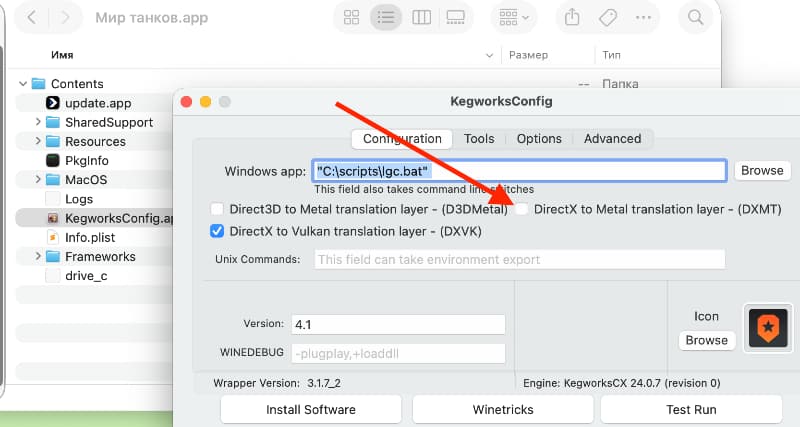Switch Finder to column view
The height and width of the screenshot is (427, 800).
[x=421, y=18]
